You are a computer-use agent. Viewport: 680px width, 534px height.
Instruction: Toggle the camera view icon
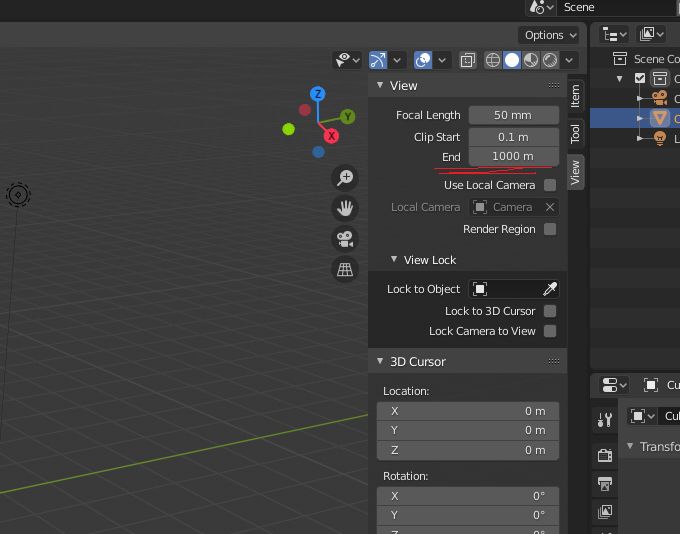[x=345, y=239]
